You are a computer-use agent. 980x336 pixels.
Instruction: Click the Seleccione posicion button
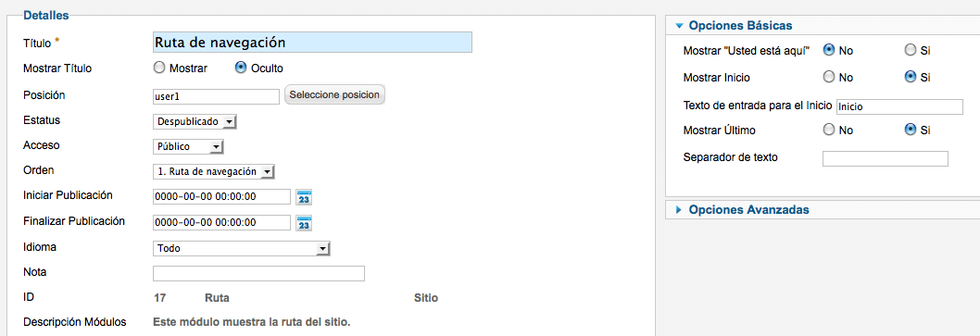[x=335, y=95]
